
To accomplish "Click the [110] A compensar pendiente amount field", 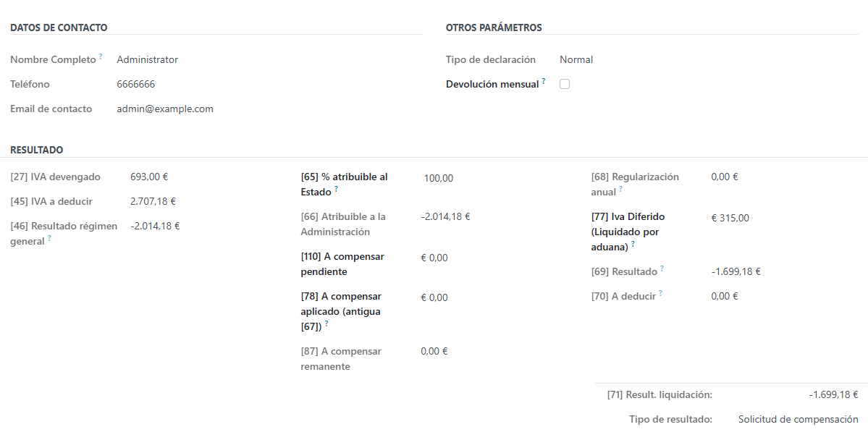I will (434, 258).
